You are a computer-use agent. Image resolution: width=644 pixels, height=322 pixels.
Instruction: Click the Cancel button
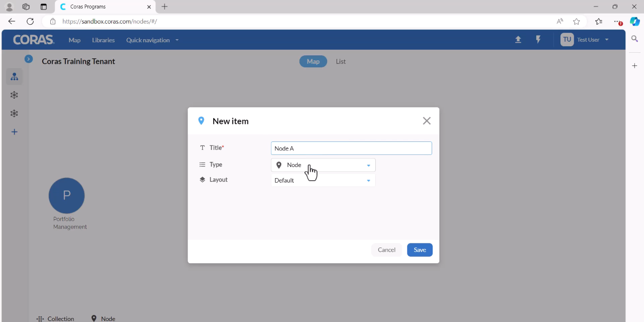pyautogui.click(x=386, y=250)
